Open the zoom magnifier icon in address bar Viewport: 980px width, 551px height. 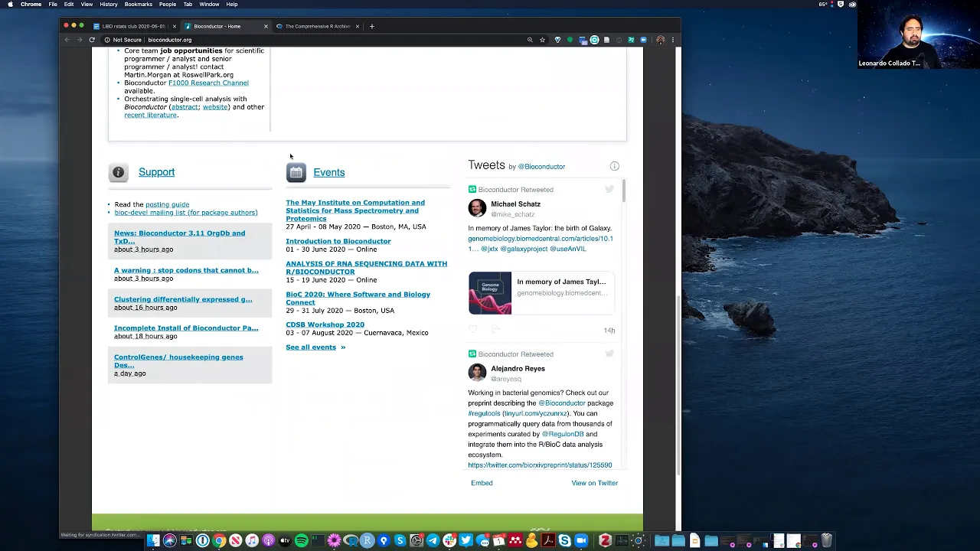tap(530, 40)
